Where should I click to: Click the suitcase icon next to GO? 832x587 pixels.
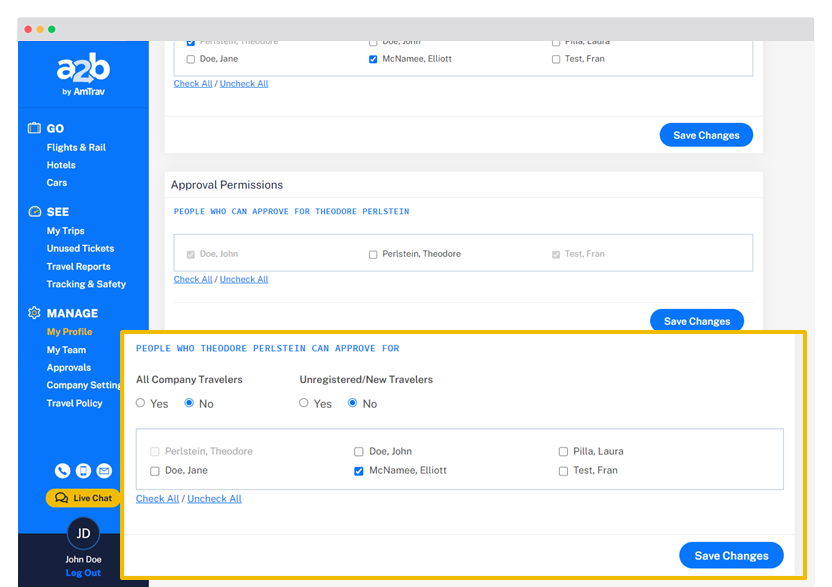click(x=35, y=128)
